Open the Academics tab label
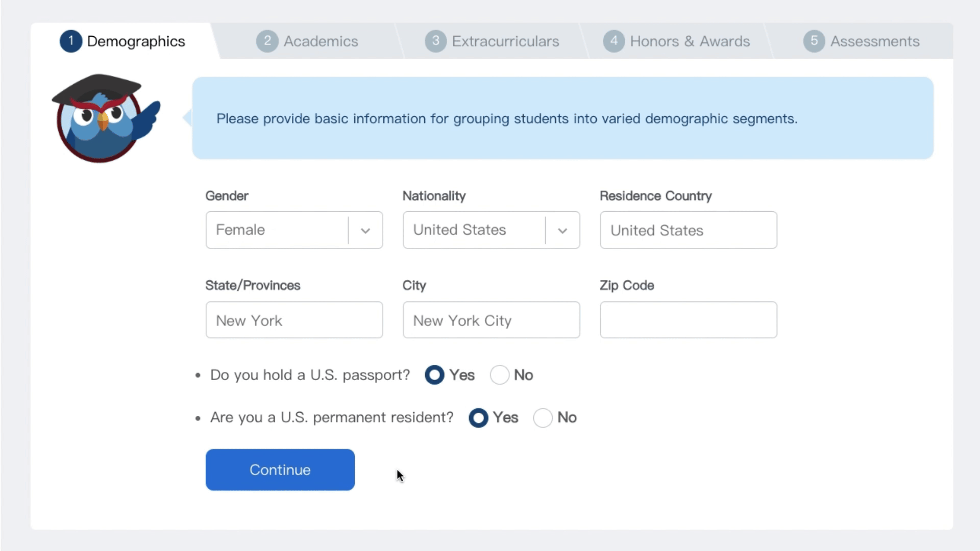This screenshot has width=980, height=551. click(x=321, y=41)
